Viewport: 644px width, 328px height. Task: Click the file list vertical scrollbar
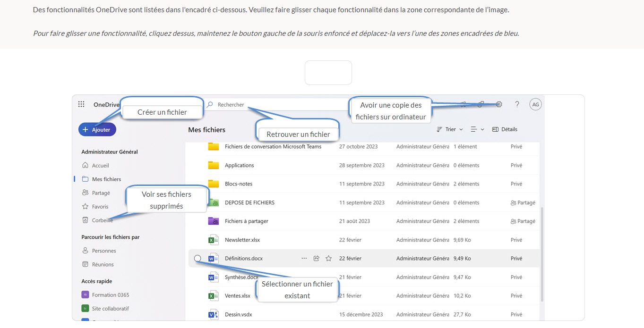coord(542,253)
